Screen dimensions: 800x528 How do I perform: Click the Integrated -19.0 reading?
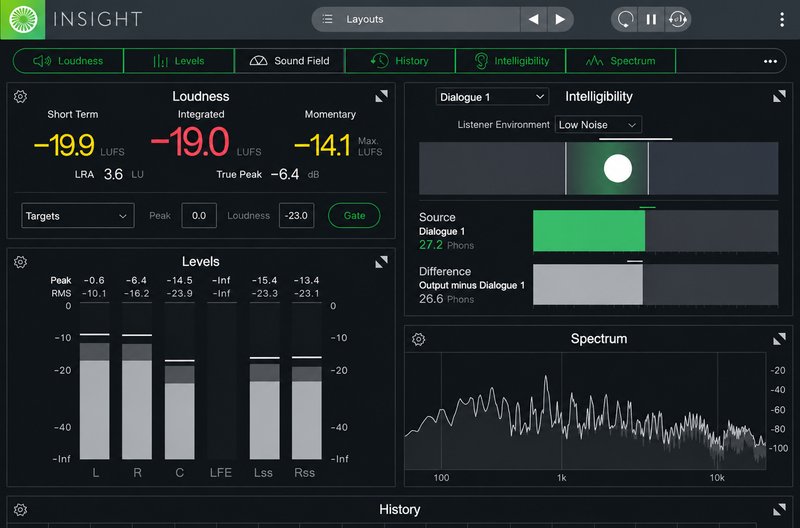coord(190,142)
